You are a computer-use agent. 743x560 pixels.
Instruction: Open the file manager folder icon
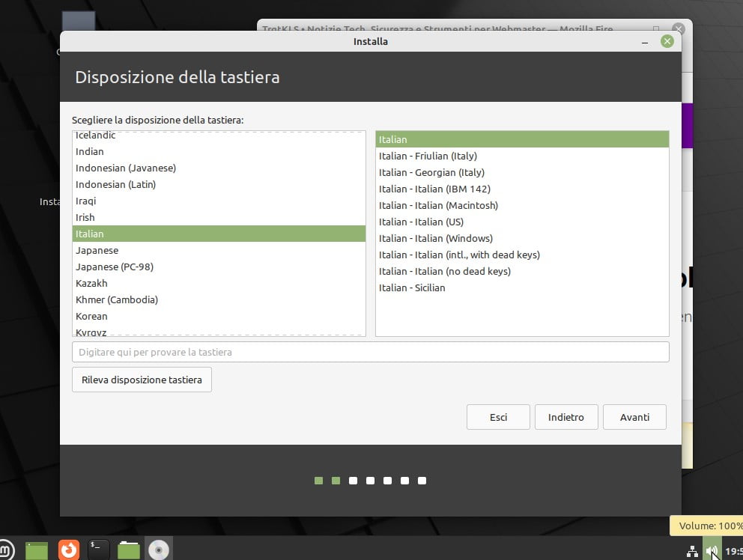[129, 550]
